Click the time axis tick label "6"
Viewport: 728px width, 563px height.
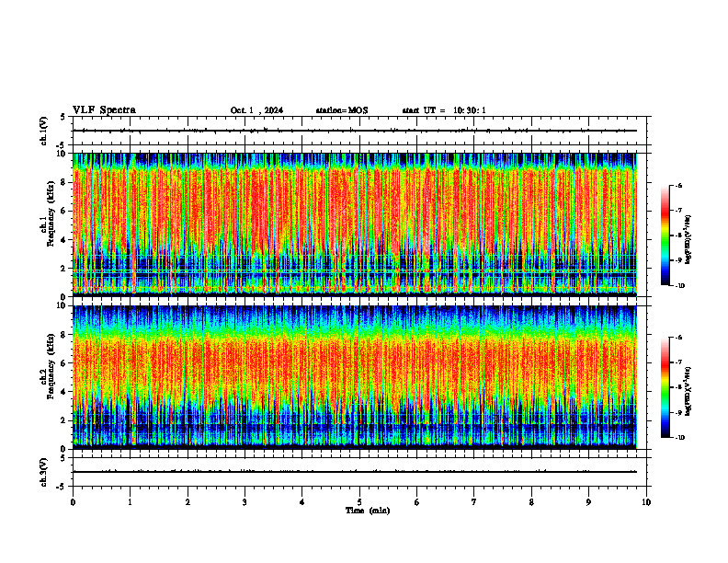tap(416, 502)
